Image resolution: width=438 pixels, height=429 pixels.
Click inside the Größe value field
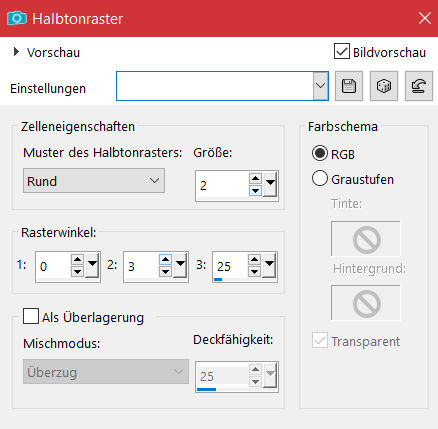point(223,185)
